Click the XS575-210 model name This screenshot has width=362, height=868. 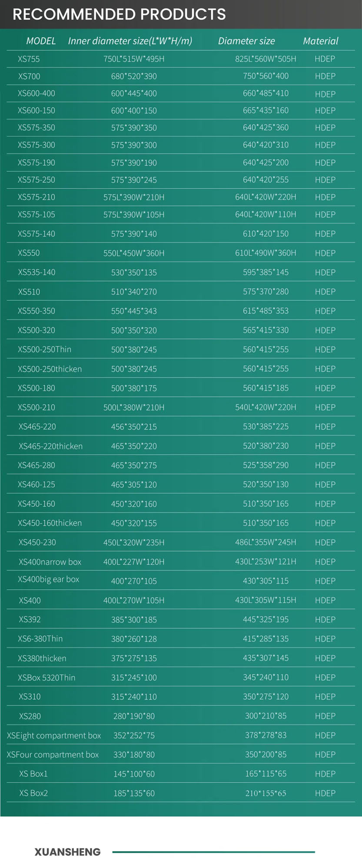(x=37, y=197)
